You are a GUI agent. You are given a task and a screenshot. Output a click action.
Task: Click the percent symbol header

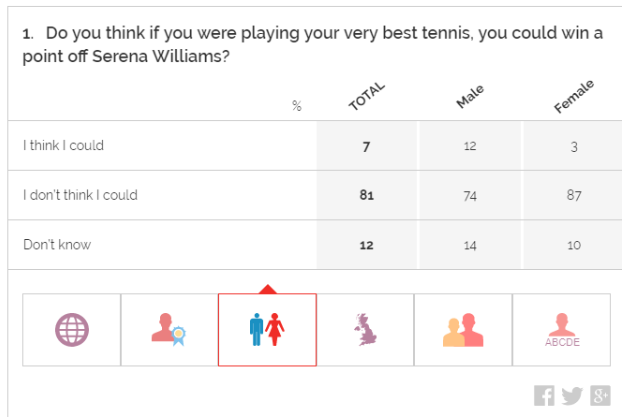click(297, 106)
